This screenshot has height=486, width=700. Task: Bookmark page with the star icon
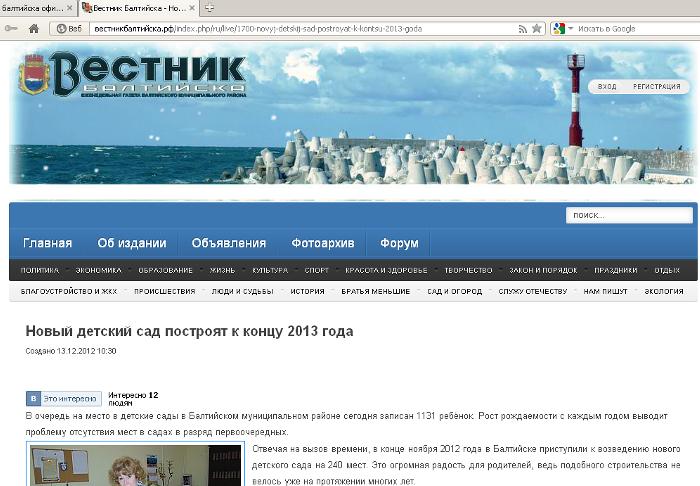537,29
